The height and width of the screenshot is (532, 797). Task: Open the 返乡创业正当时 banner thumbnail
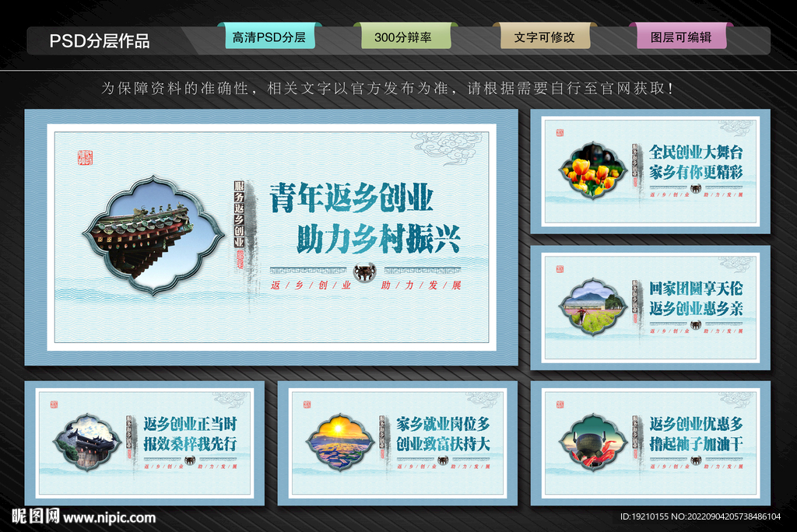tap(144, 443)
